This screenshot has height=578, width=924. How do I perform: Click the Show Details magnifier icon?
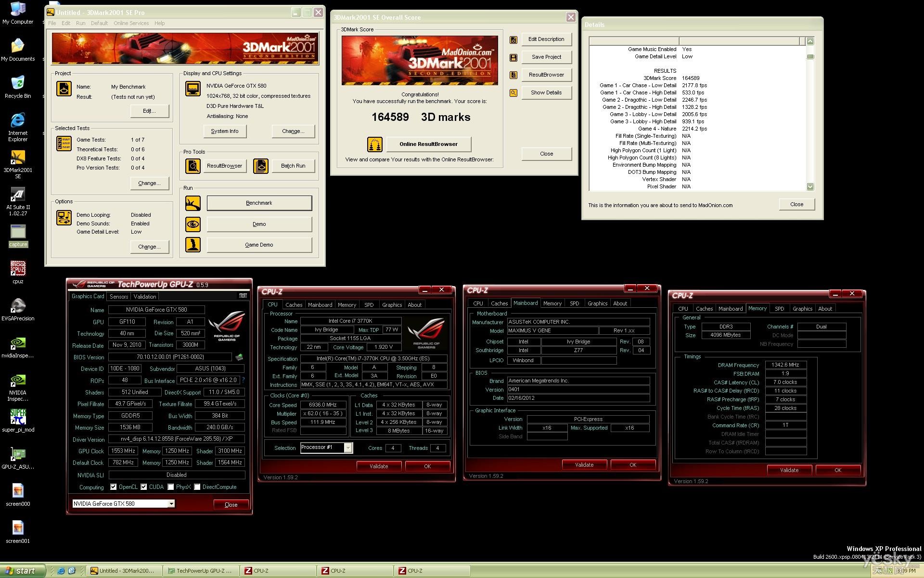pyautogui.click(x=513, y=93)
